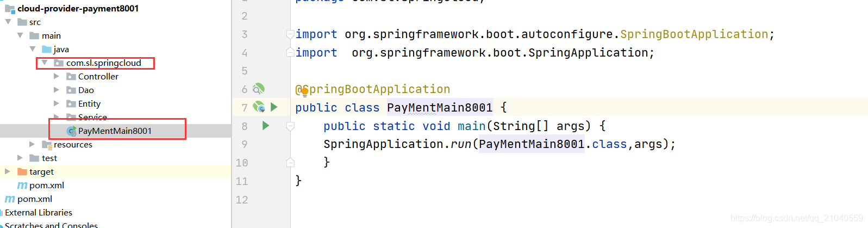This screenshot has width=868, height=228.
Task: Click line number 5 in the gutter
Action: coord(245,71)
